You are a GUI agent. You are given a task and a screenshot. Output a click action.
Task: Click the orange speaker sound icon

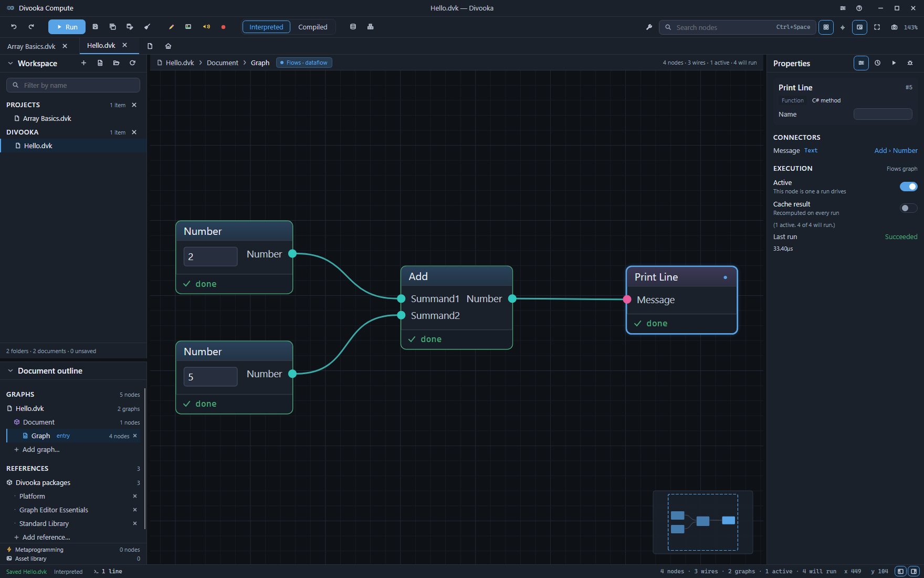point(206,27)
